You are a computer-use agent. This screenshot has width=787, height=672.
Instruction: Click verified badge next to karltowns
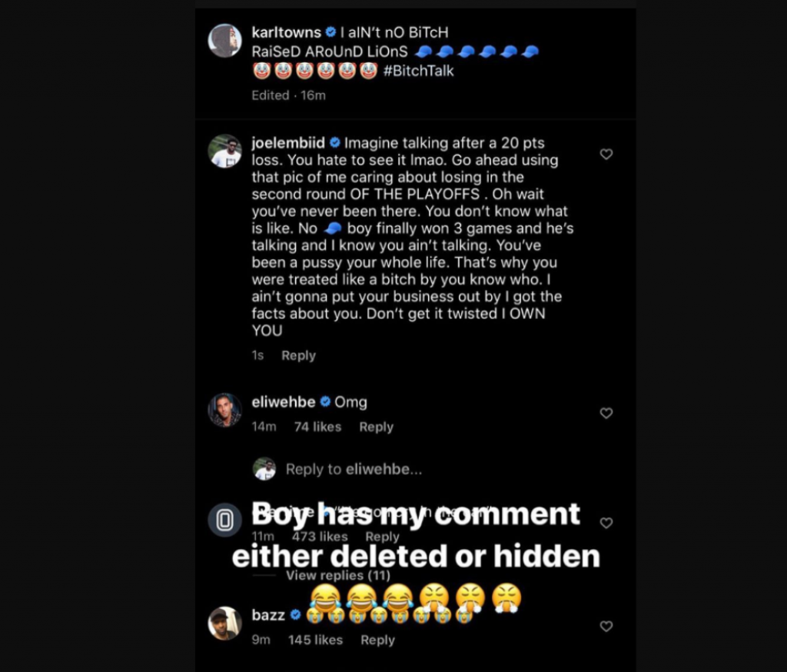tap(330, 32)
